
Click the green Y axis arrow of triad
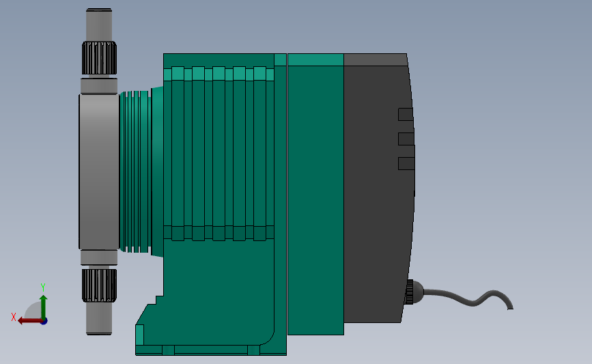coord(44,307)
